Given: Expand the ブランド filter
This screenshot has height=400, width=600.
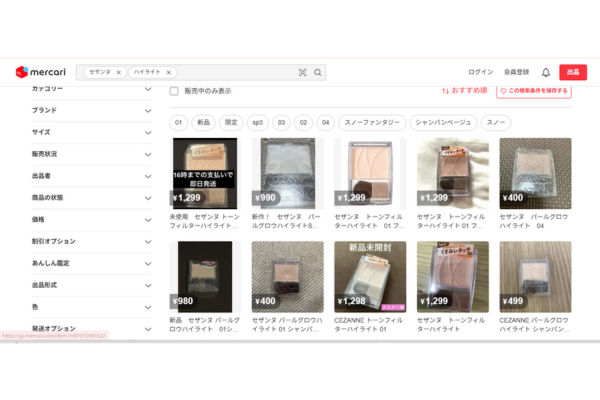Looking at the screenshot, I should 147,110.
